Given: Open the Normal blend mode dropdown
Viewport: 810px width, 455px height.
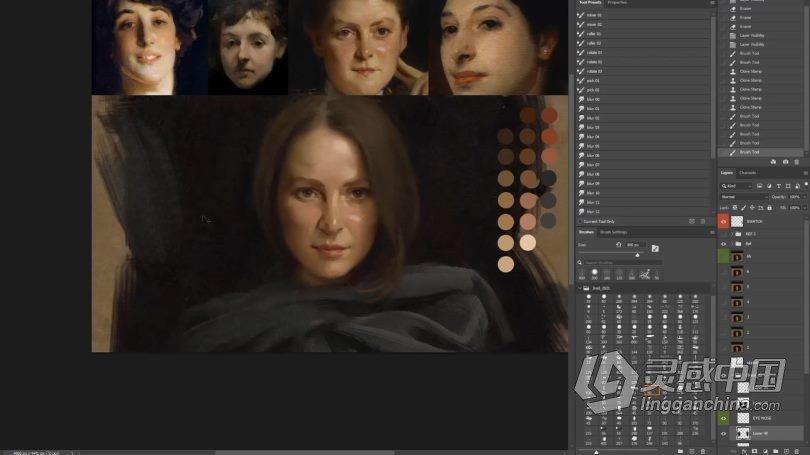Looking at the screenshot, I should coord(743,197).
